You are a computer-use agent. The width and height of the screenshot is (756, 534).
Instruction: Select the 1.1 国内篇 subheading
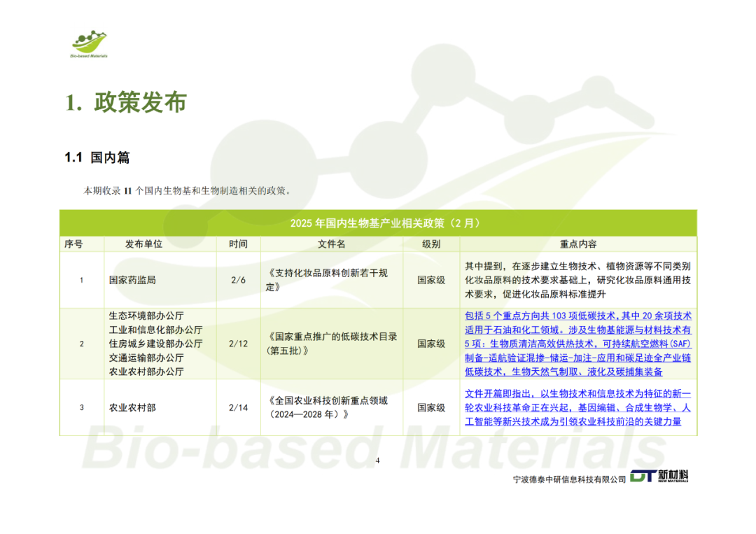tap(97, 158)
